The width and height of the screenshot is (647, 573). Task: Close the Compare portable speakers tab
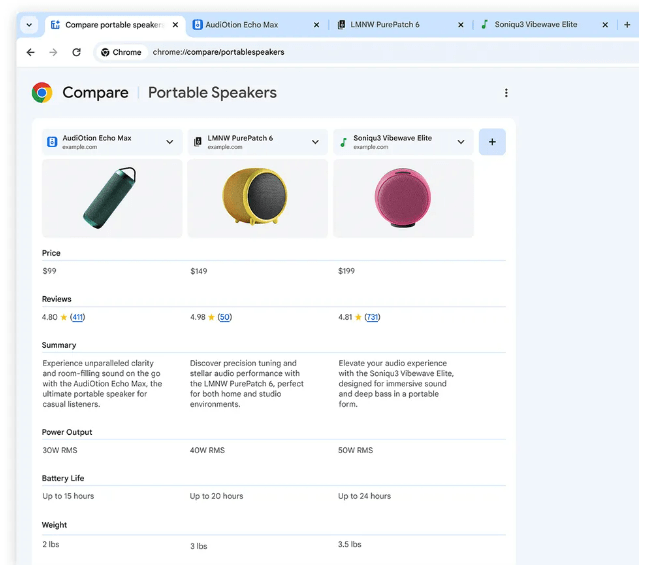pyautogui.click(x=175, y=25)
